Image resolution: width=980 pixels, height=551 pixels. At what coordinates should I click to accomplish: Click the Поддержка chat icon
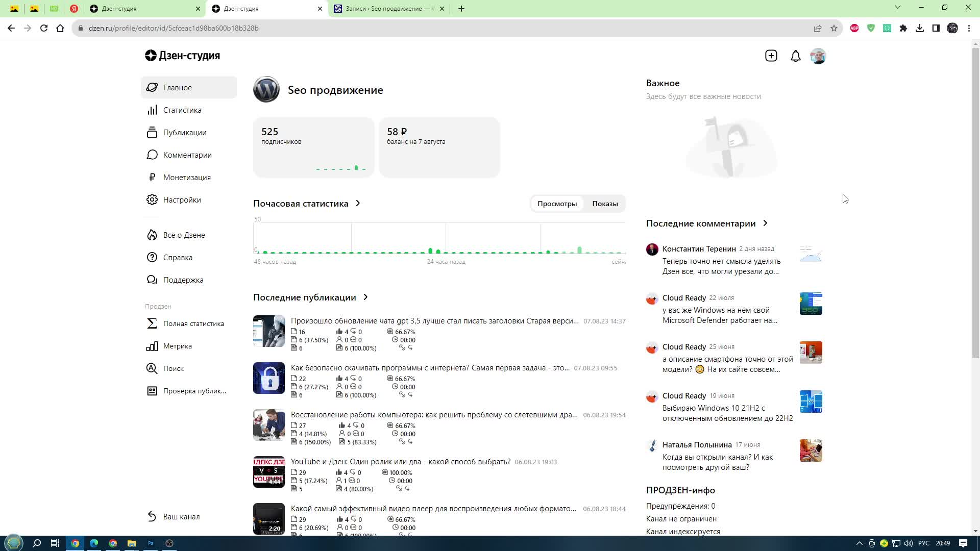click(152, 280)
